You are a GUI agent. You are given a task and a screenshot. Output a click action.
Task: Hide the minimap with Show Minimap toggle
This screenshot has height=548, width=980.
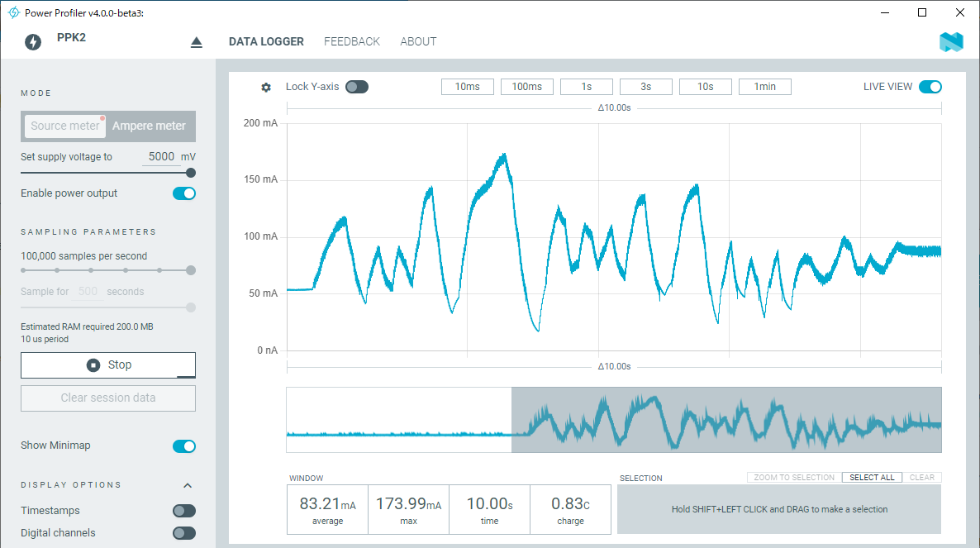click(x=184, y=446)
